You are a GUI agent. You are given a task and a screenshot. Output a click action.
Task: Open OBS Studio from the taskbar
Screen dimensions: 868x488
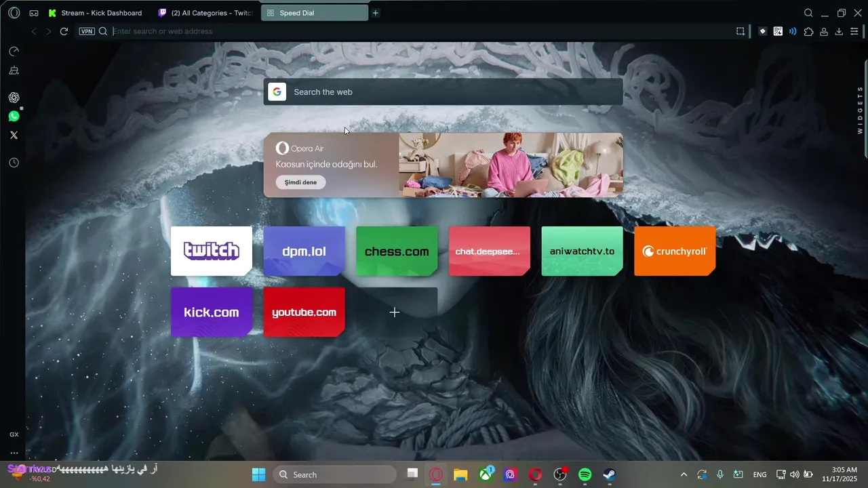click(x=560, y=474)
